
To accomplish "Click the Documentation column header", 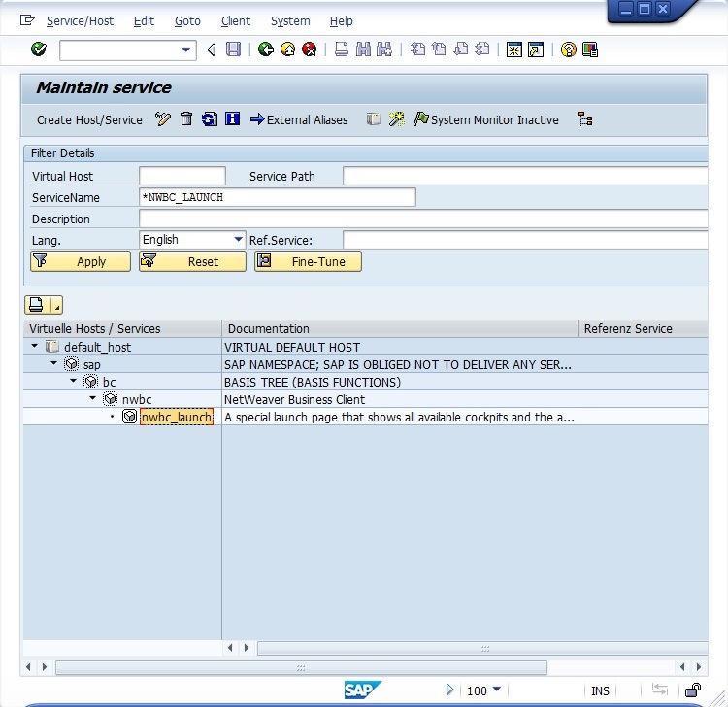I will click(400, 329).
